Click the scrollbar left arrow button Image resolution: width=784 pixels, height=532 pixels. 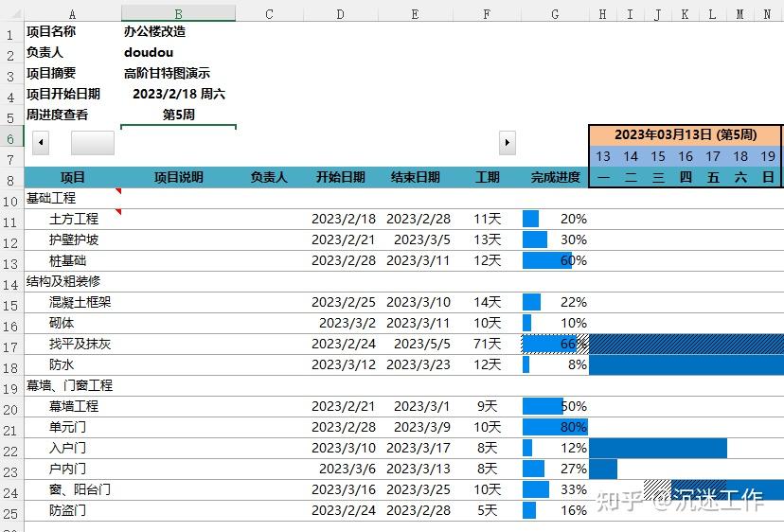(x=41, y=143)
